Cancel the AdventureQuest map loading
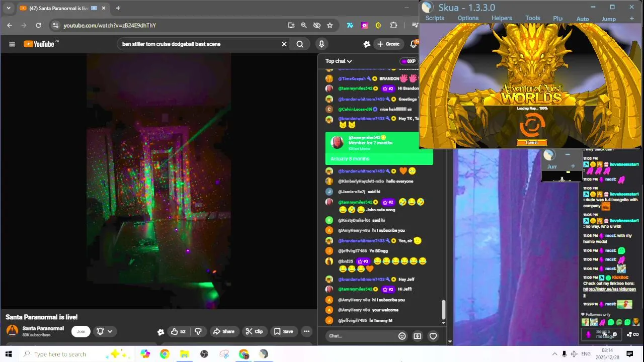Viewport: 644px width, 362px height. [532, 142]
